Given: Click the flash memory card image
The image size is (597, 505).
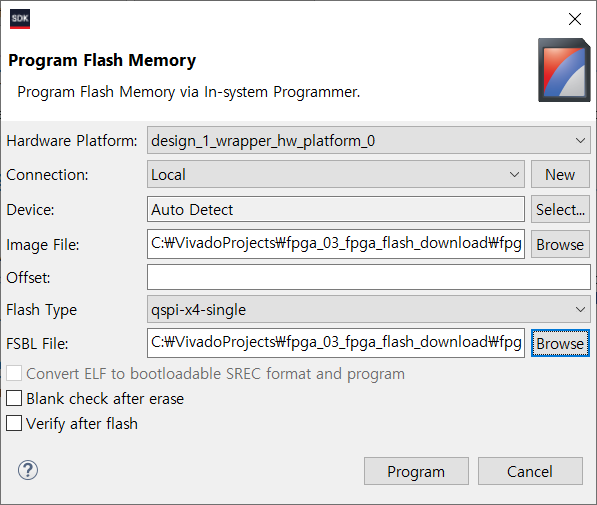Looking at the screenshot, I should (564, 70).
